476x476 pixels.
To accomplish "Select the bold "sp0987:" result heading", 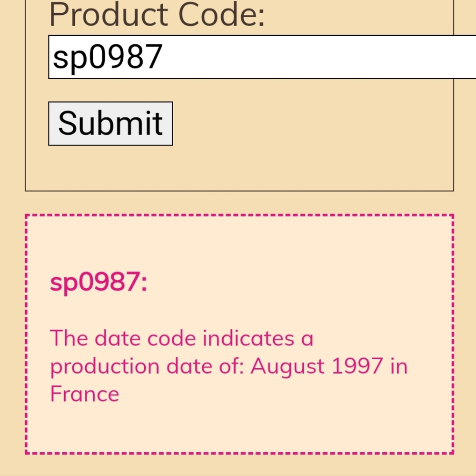I will (x=99, y=283).
